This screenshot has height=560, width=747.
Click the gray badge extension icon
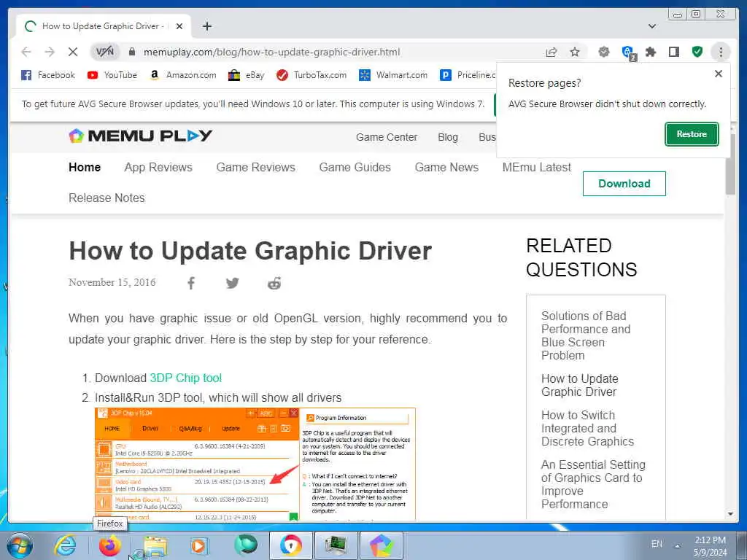(x=604, y=52)
